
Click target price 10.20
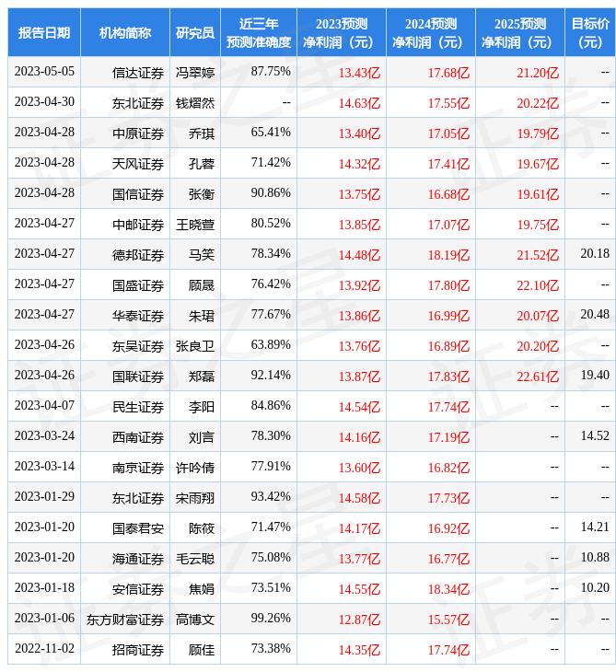(x=595, y=588)
